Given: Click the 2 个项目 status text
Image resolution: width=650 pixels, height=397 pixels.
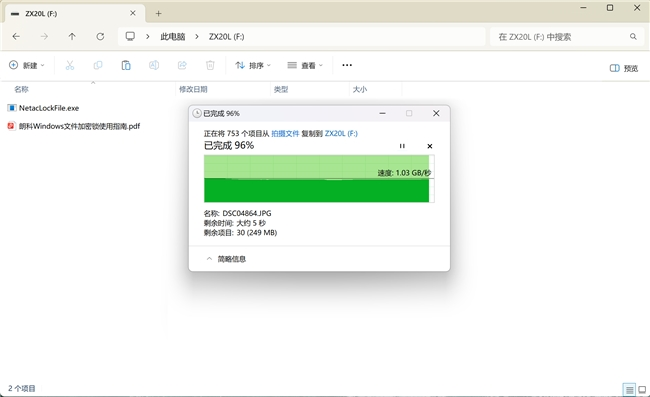Looking at the screenshot, I should point(22,388).
